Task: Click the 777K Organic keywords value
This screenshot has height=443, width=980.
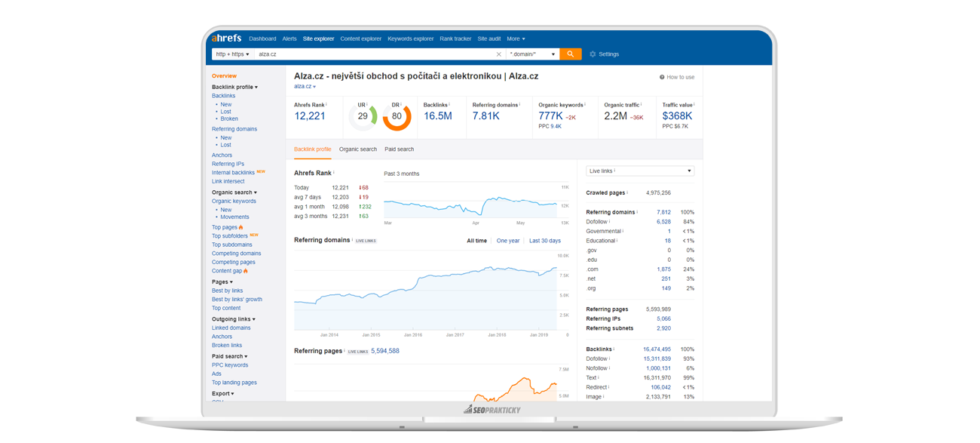Action: [550, 116]
